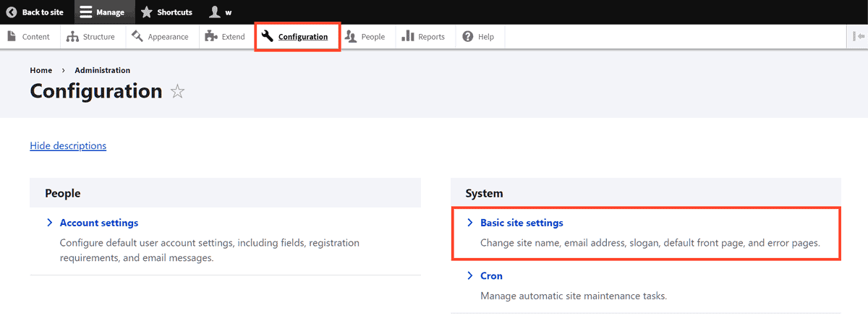Open the People tab in admin toolbar
868x321 pixels.
[365, 37]
